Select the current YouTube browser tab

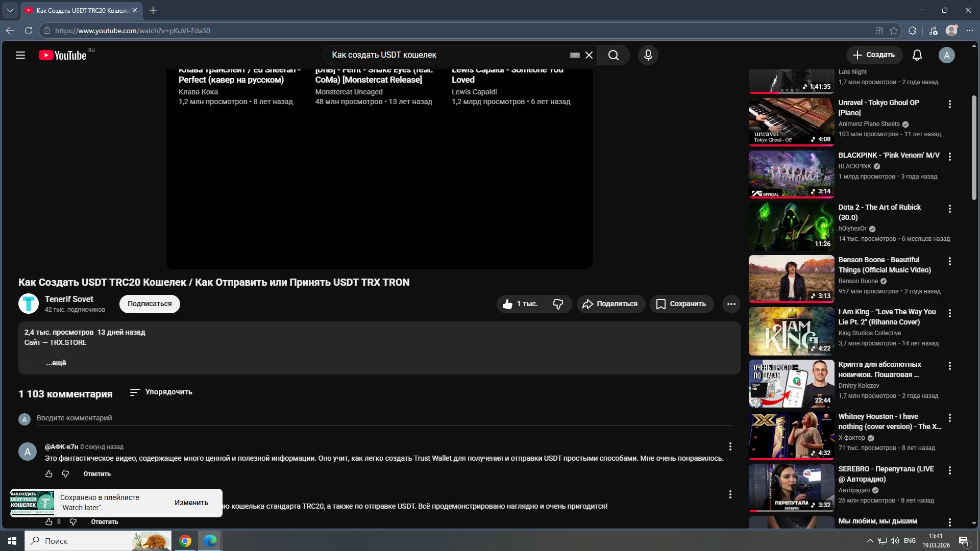pos(82,10)
